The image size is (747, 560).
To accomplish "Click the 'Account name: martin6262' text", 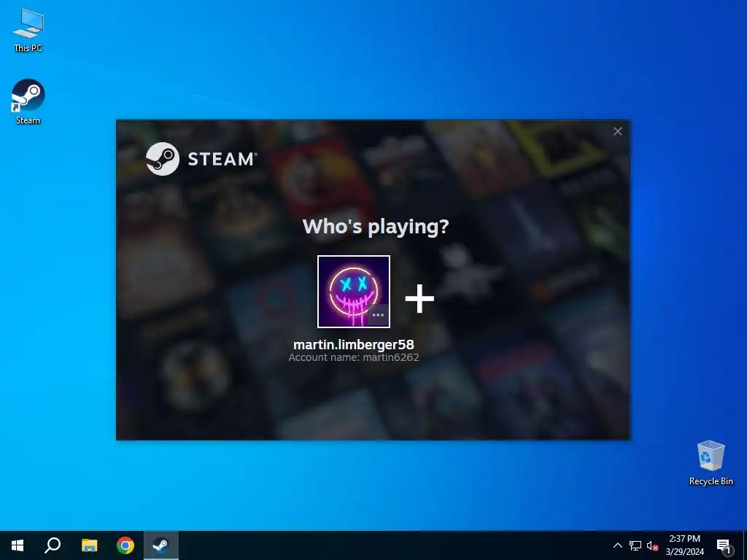I will tap(354, 357).
